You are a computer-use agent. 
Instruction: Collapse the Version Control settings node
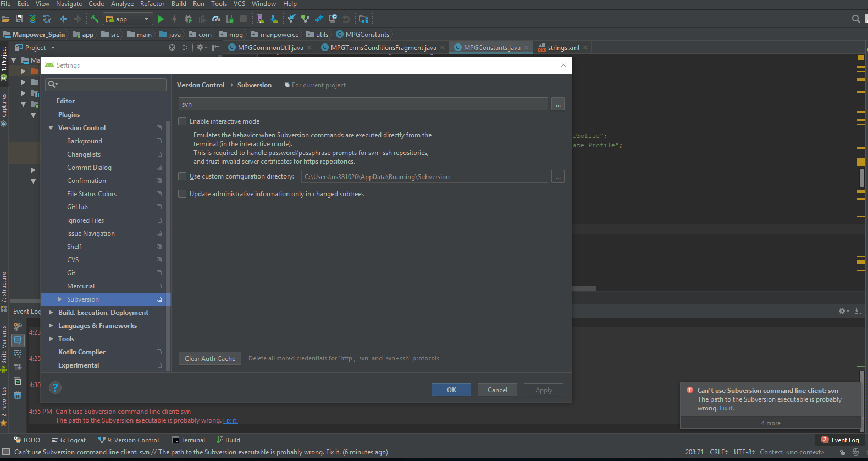pos(51,128)
